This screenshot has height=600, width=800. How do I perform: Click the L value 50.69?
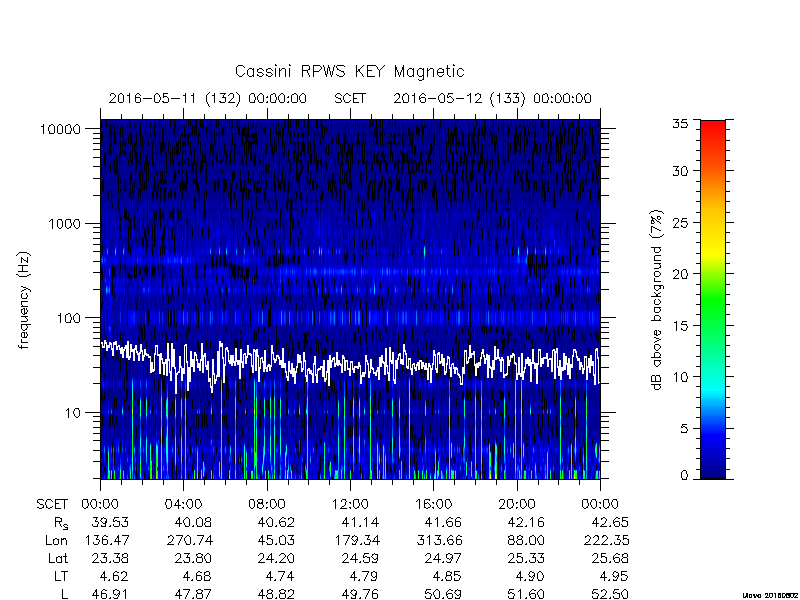443,594
